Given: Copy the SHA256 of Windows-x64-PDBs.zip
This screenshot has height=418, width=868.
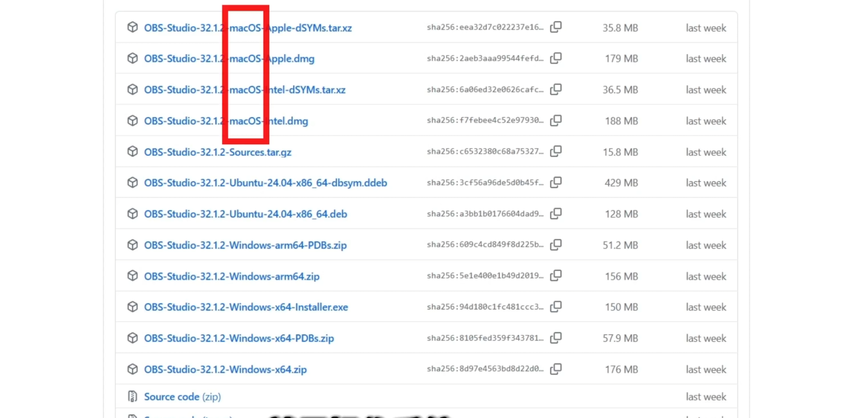Looking at the screenshot, I should (x=556, y=338).
